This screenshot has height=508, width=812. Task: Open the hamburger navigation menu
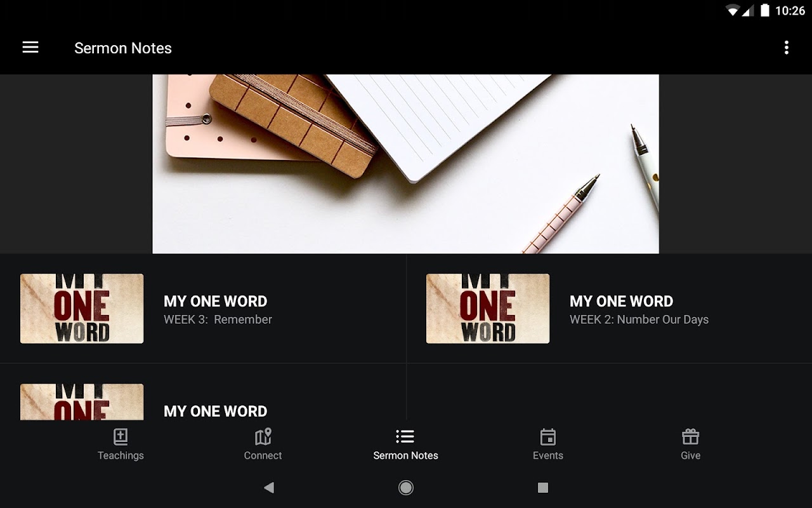coord(30,48)
